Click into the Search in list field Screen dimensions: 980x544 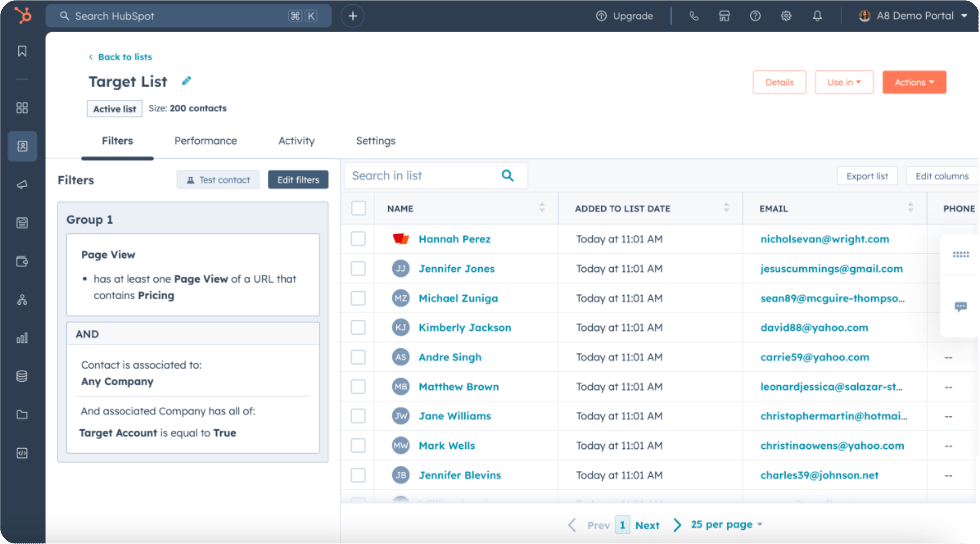422,175
